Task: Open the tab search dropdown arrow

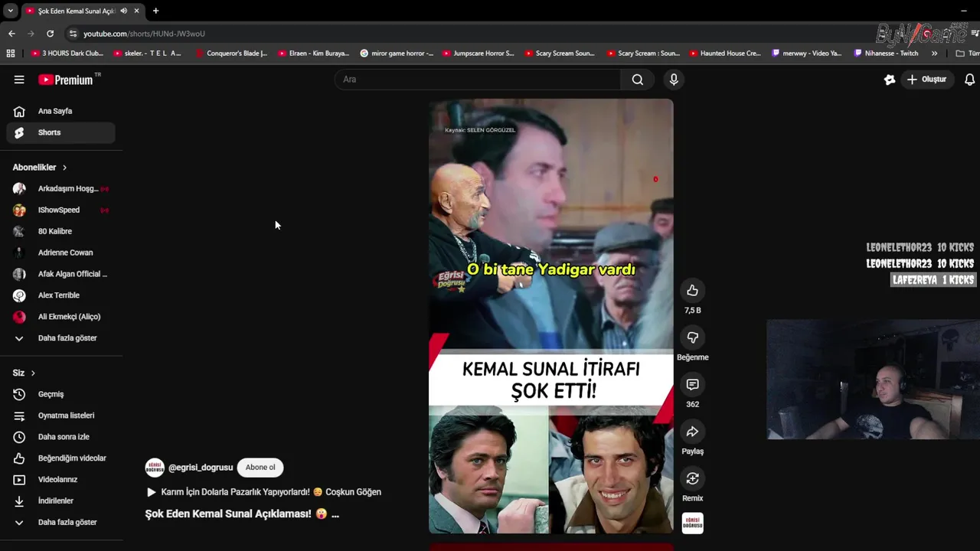Action: point(10,11)
